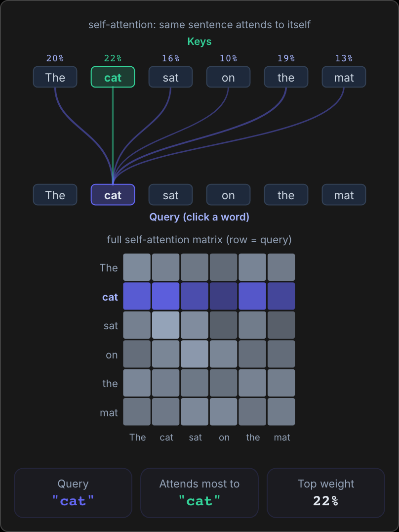
Task: Click matrix cell row sat, column on
Action: [x=223, y=325]
